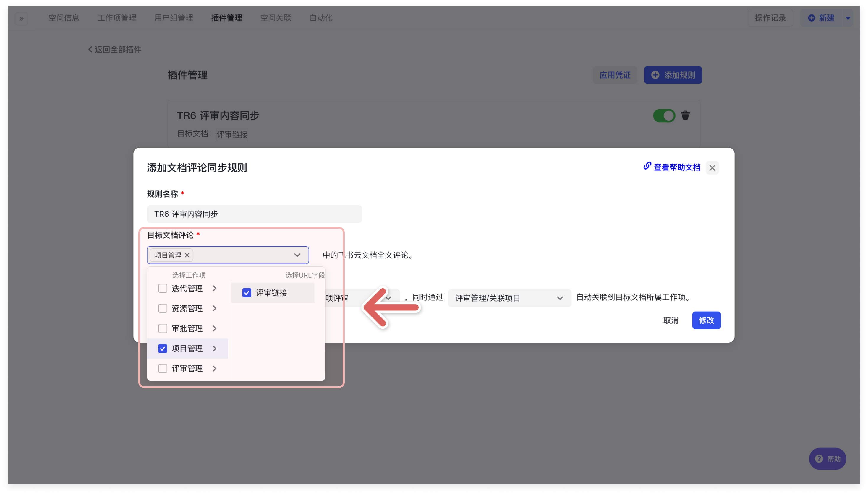The width and height of the screenshot is (868, 495).
Task: Remove the 项目管理 tag with its X
Action: 187,255
